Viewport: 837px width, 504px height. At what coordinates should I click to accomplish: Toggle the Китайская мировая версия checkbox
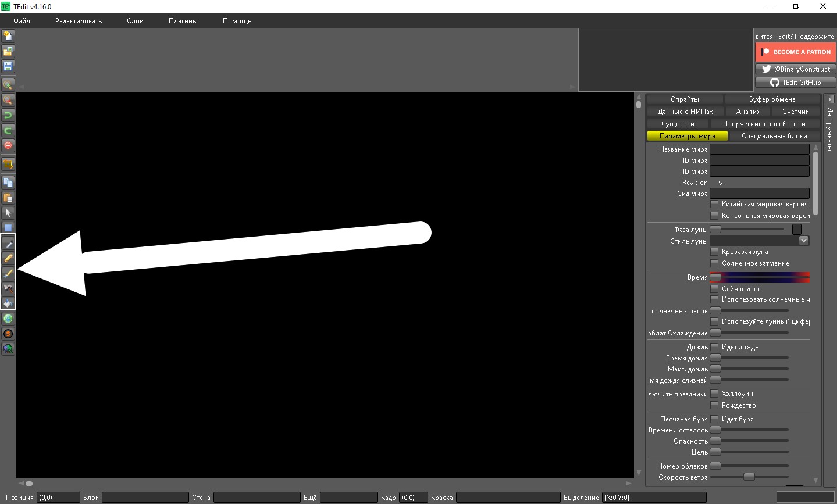[714, 204]
